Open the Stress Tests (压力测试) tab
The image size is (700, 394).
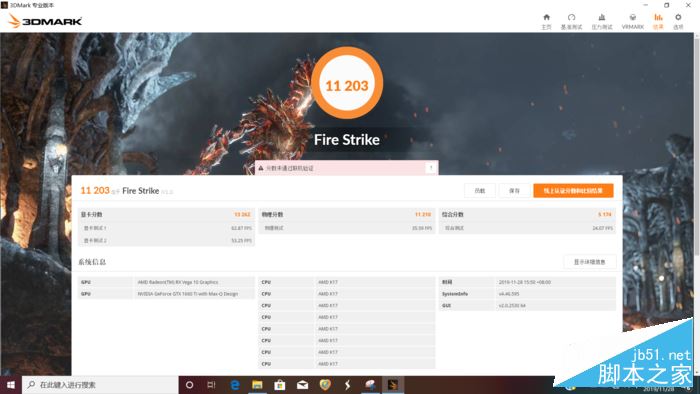tap(602, 21)
